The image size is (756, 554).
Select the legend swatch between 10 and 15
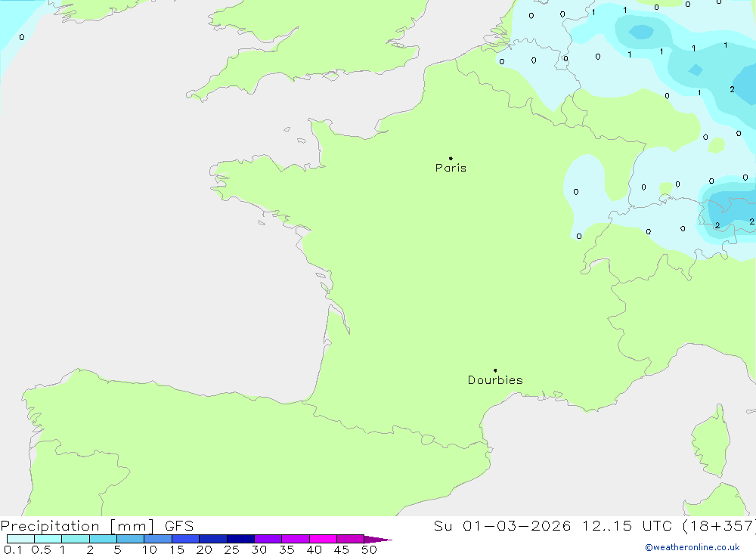coord(158,539)
